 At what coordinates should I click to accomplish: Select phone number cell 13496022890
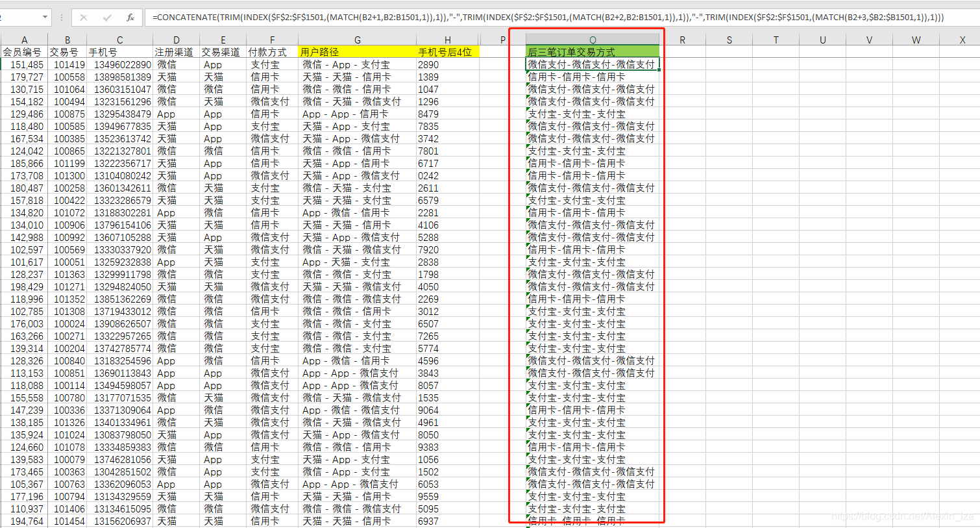120,64
